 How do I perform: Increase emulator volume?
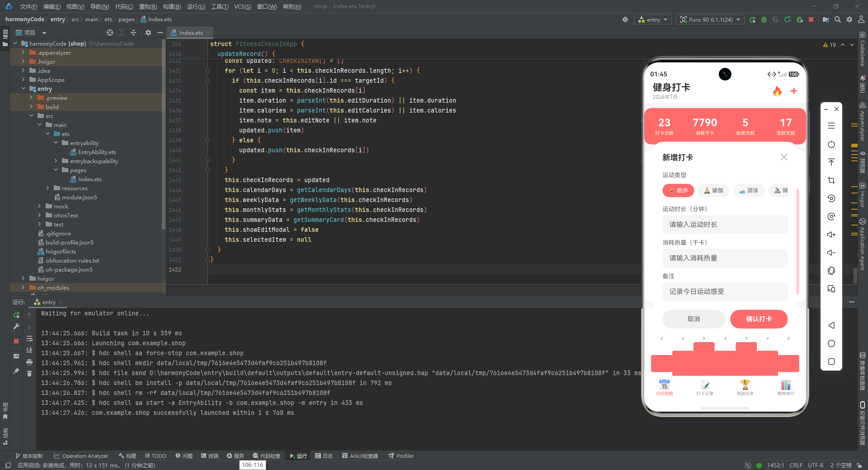pyautogui.click(x=831, y=235)
